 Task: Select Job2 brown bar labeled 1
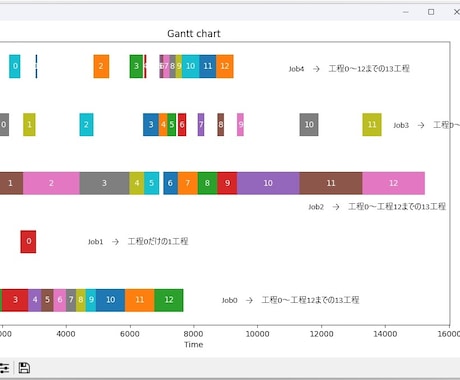pyautogui.click(x=11, y=183)
